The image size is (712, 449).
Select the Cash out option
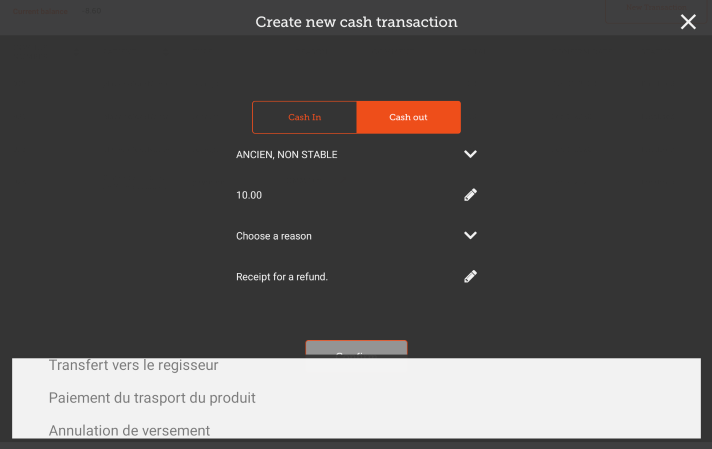click(x=408, y=117)
